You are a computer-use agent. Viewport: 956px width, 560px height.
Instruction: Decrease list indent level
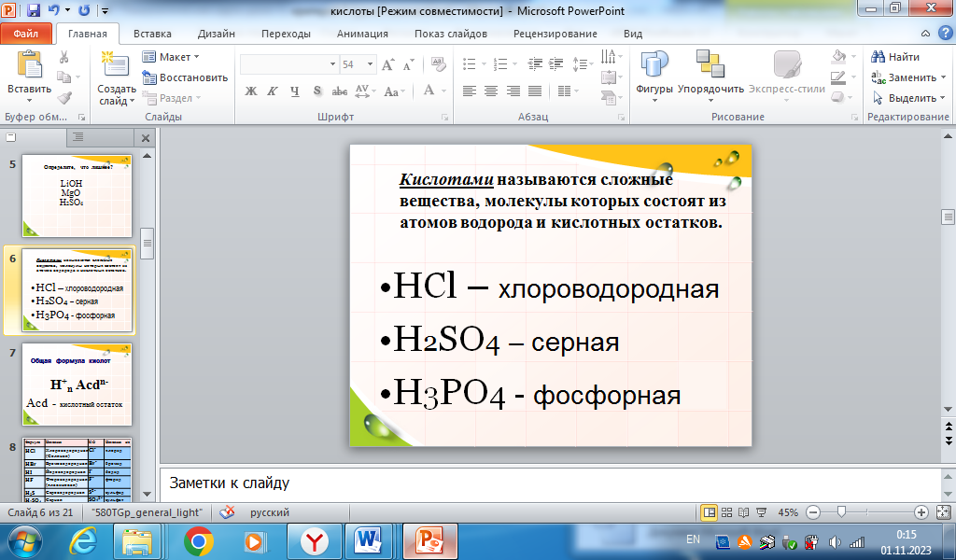pos(535,63)
